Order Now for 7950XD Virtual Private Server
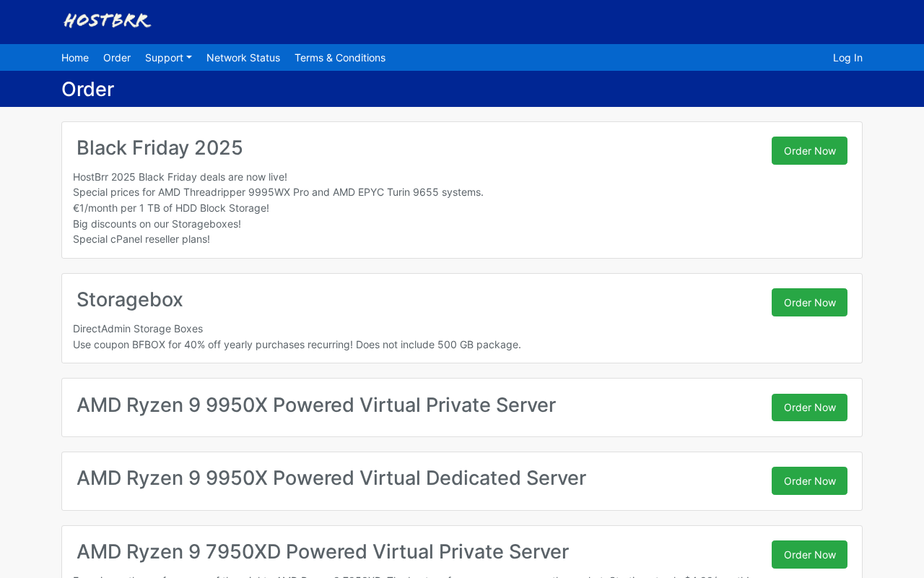The image size is (924, 578). 809,555
